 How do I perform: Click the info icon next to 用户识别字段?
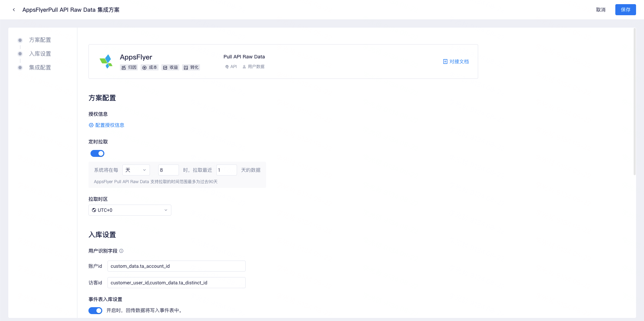121,251
